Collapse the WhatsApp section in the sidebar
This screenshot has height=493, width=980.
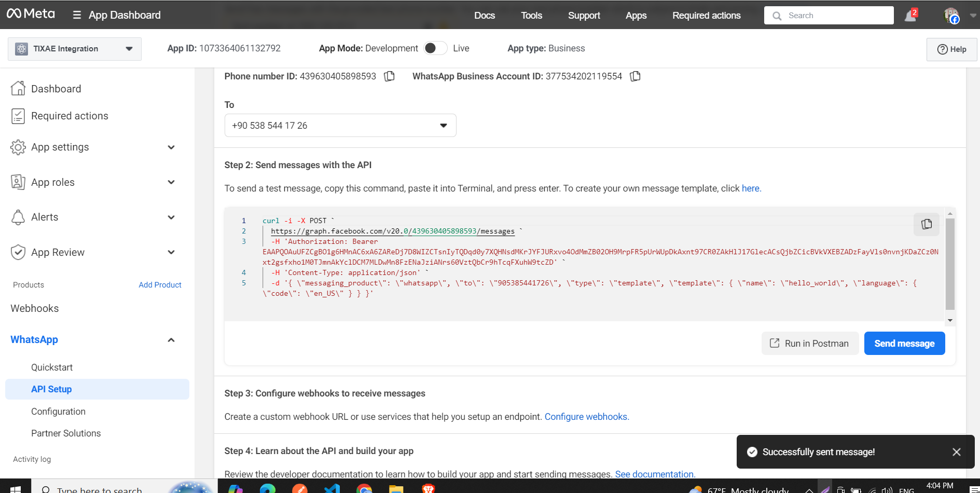pos(171,339)
